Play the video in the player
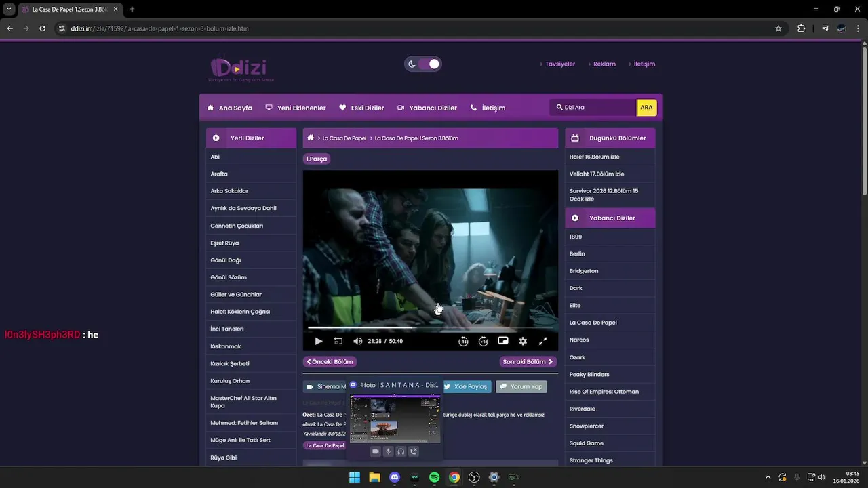The image size is (868, 488). pos(319,341)
